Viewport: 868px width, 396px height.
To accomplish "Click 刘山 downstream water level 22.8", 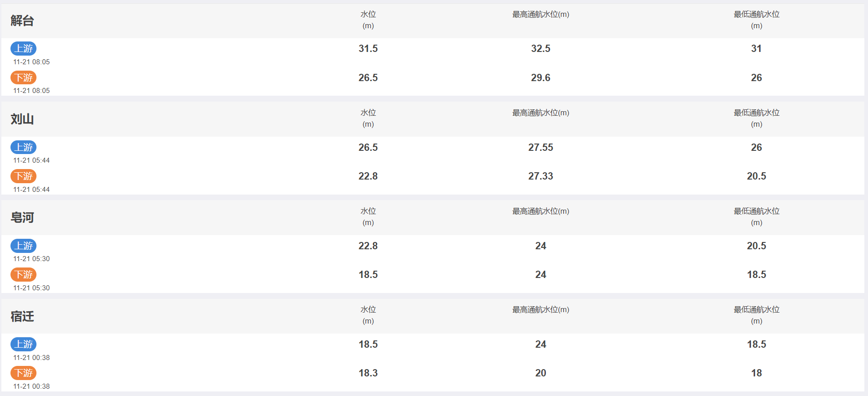I will click(x=368, y=176).
